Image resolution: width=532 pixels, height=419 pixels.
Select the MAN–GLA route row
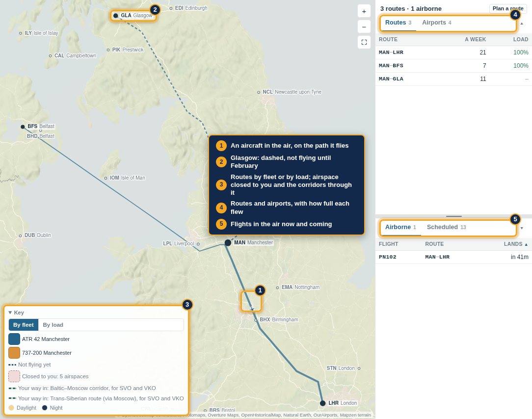[x=453, y=79]
